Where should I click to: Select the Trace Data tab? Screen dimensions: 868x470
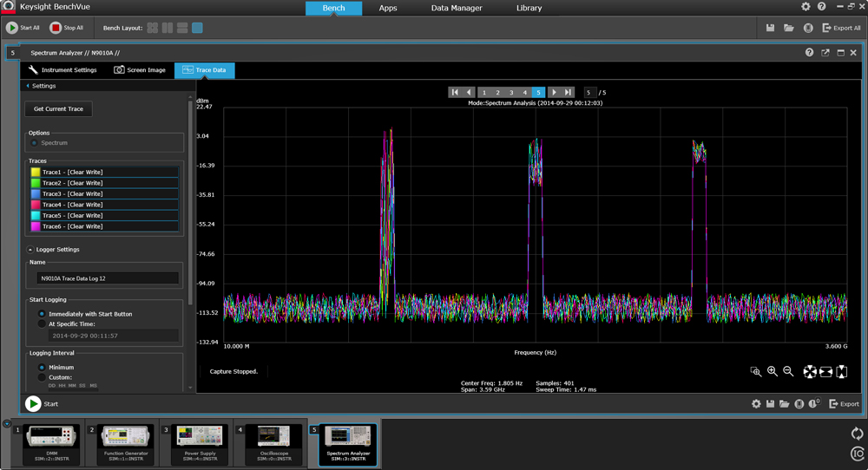click(x=204, y=70)
